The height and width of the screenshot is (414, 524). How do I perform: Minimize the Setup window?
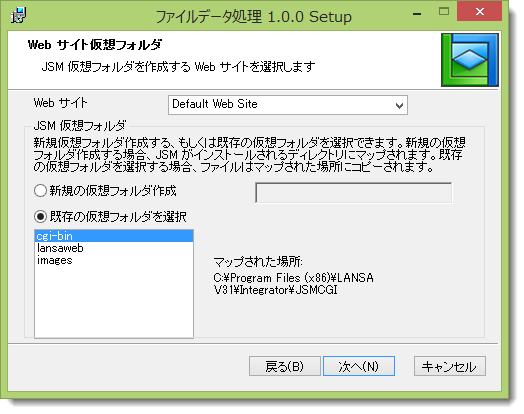[417, 14]
